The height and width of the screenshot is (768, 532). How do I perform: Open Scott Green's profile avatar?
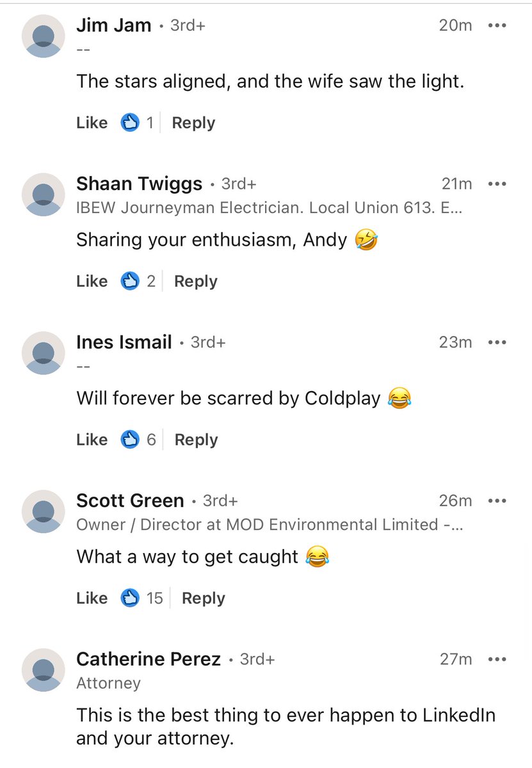[x=43, y=511]
